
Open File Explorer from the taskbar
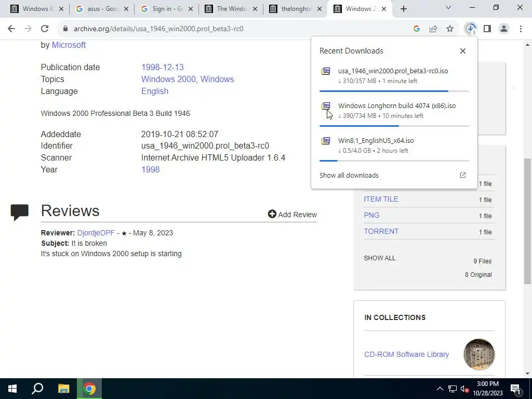tap(63, 389)
